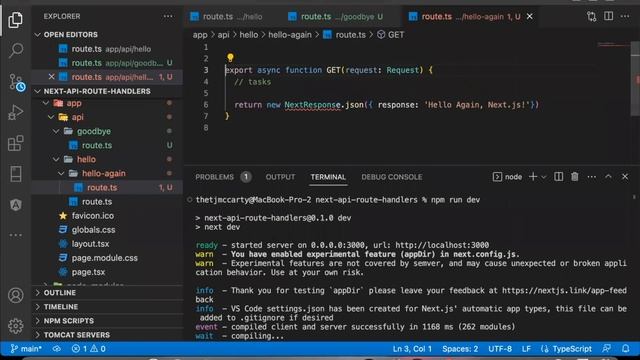640x360 pixels.
Task: Open page.tsx in file tree
Action: [107, 272]
